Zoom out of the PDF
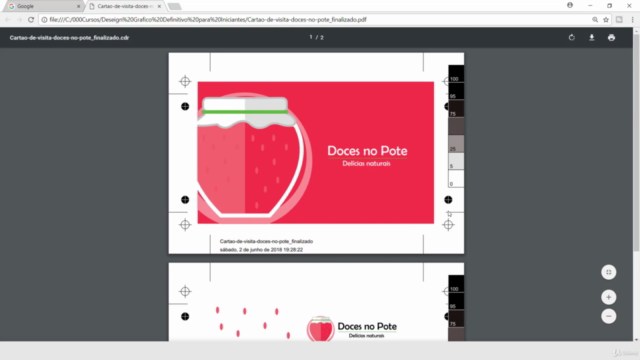Image resolution: width=640 pixels, height=360 pixels. coord(609,316)
